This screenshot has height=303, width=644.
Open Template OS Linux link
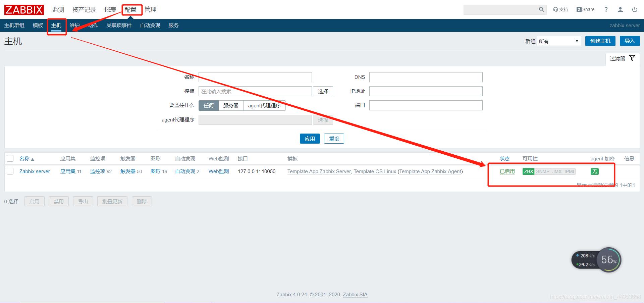pos(375,171)
